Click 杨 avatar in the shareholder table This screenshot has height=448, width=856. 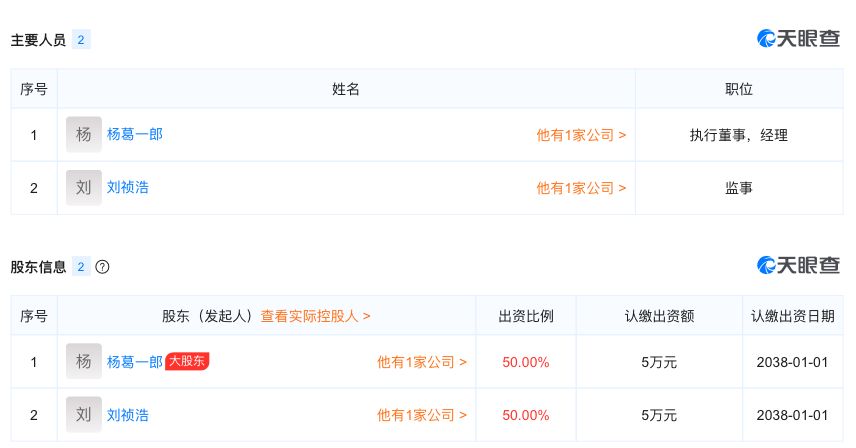tap(84, 361)
